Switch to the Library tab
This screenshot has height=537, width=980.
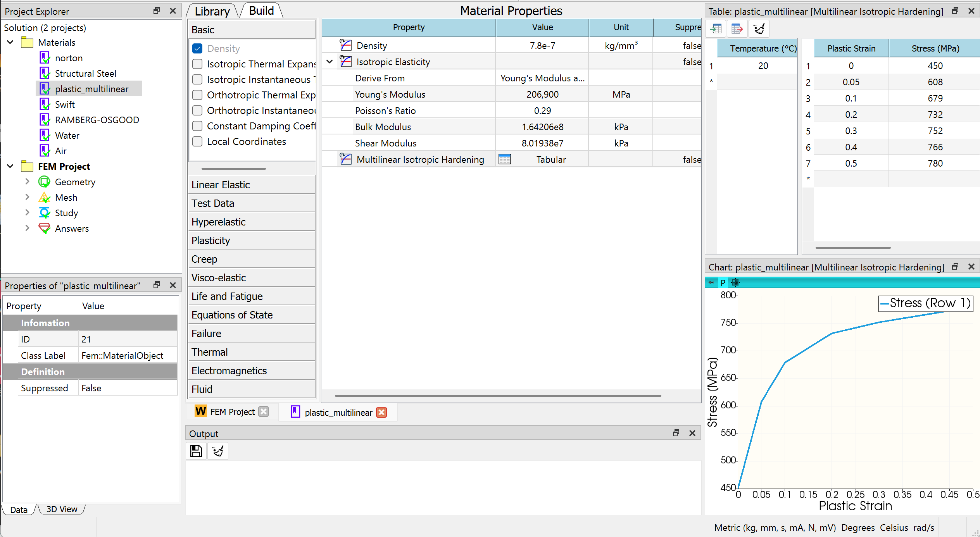(212, 11)
